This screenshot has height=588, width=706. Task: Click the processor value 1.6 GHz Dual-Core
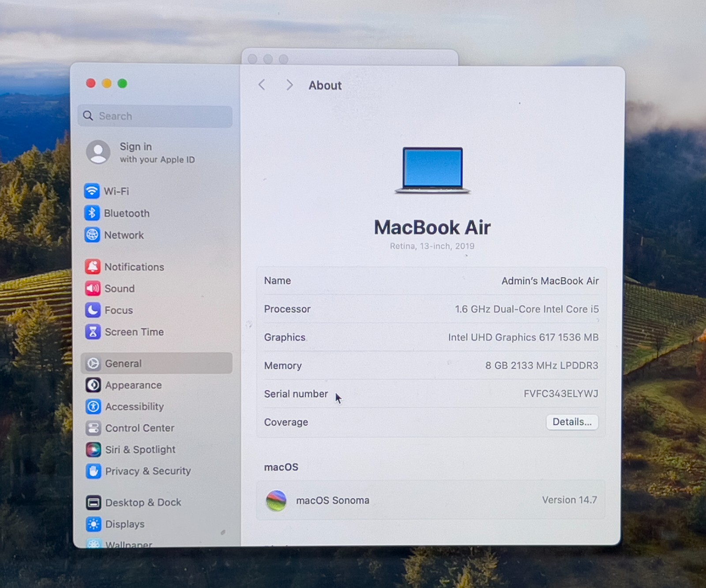(x=527, y=309)
